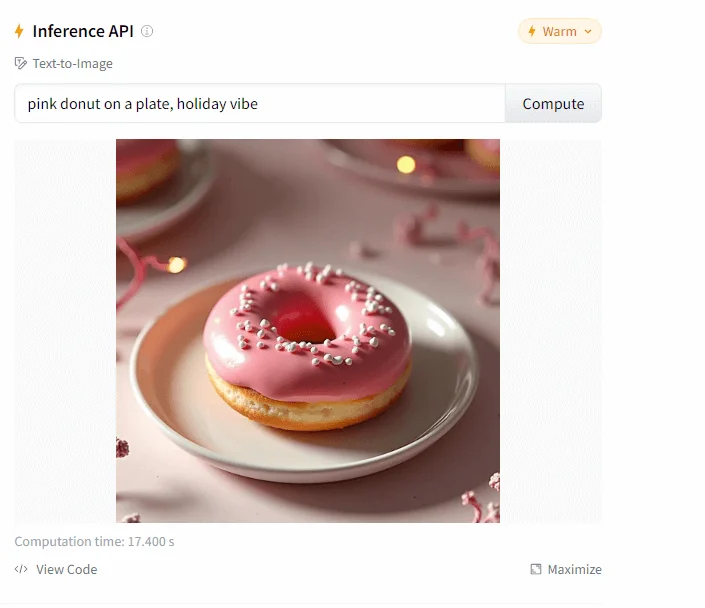
Task: Focus the prompt text input field
Action: click(x=260, y=104)
